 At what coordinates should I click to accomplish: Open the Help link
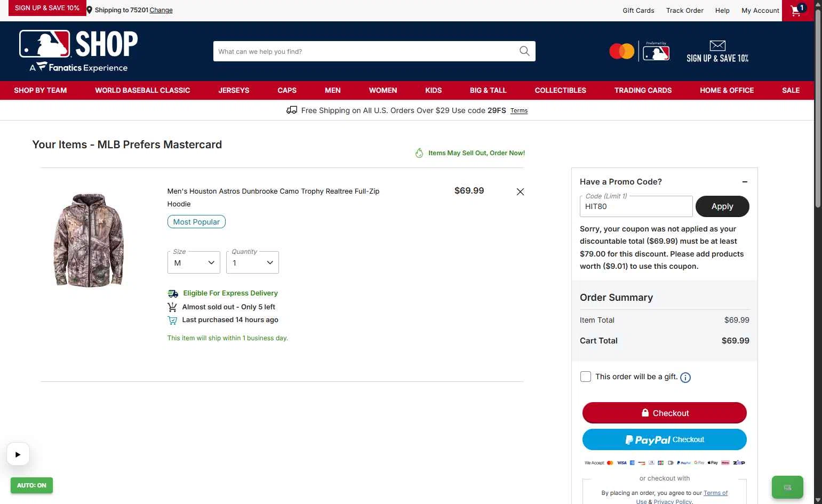pos(722,10)
